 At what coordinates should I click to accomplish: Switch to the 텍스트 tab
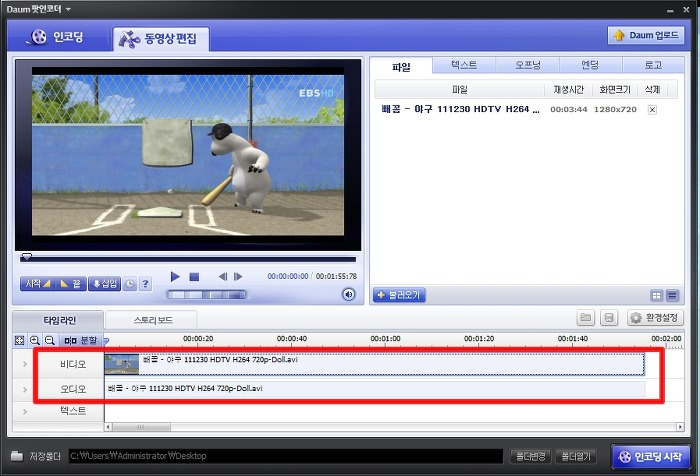(x=464, y=65)
